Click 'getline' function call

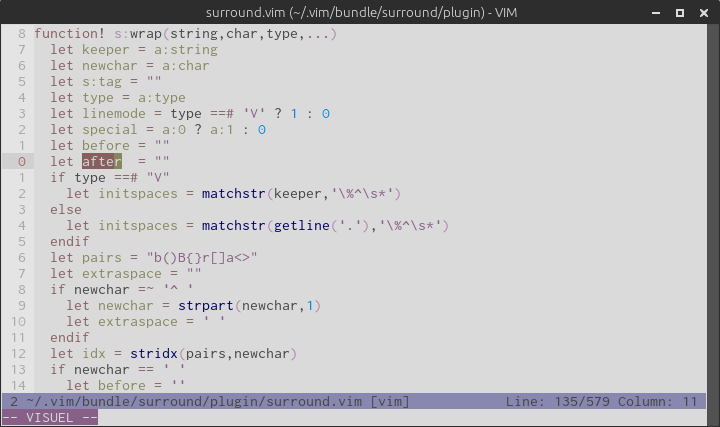coord(302,226)
